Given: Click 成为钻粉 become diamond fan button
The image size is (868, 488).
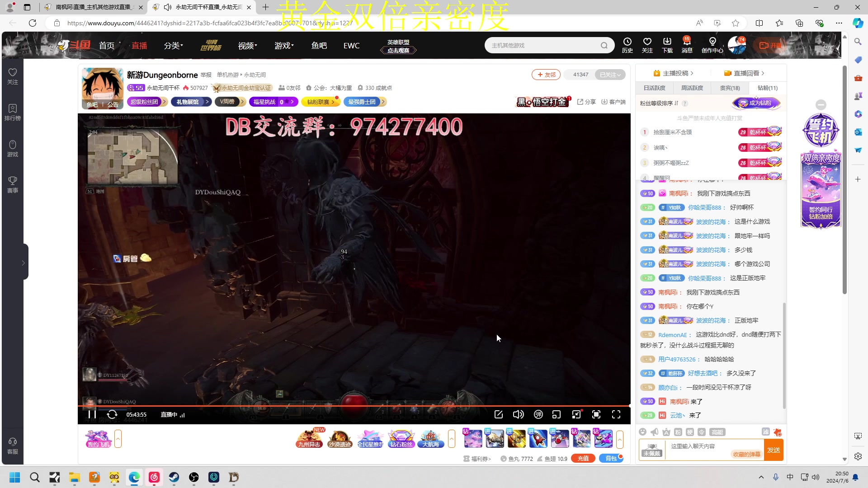Looking at the screenshot, I should tap(756, 103).
